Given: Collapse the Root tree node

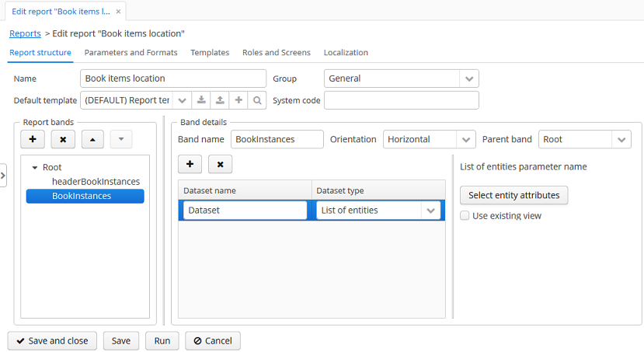Looking at the screenshot, I should click(35, 168).
